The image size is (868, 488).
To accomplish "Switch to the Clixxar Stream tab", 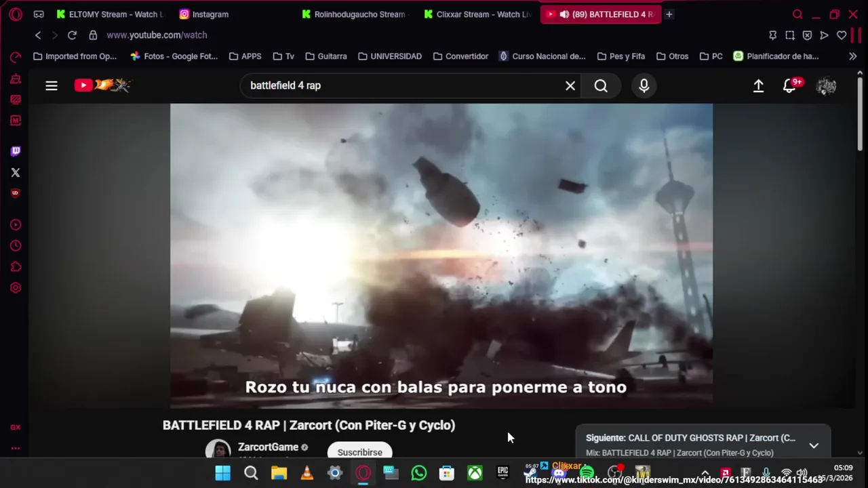I will point(477,14).
